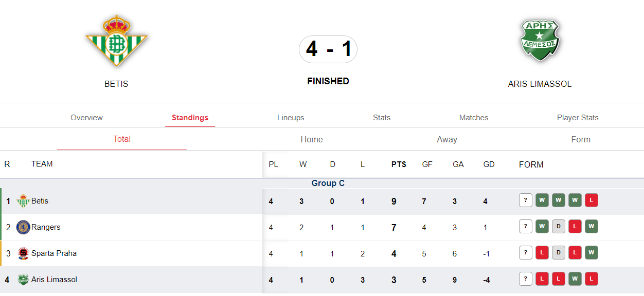Click Aris Limassol's question mark form box
644x296 pixels.
pos(525,279)
